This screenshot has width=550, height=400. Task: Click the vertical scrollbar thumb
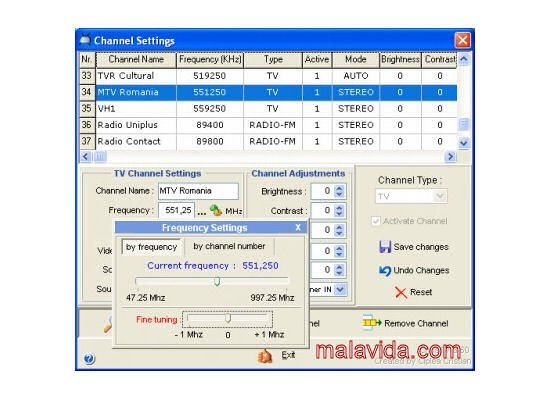[x=464, y=124]
